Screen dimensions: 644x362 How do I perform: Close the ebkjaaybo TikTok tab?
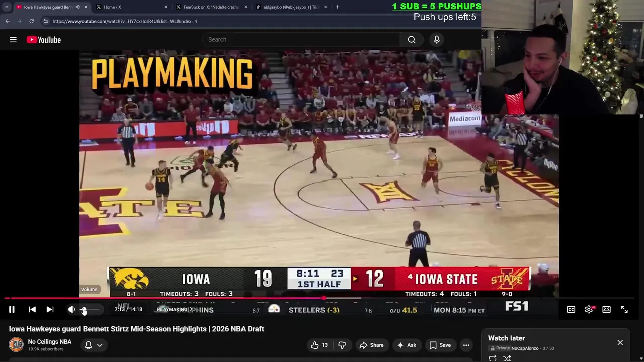click(325, 7)
